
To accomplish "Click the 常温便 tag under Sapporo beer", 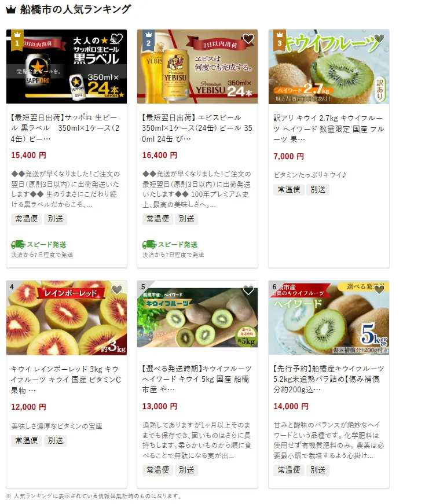I will pyautogui.click(x=27, y=219).
